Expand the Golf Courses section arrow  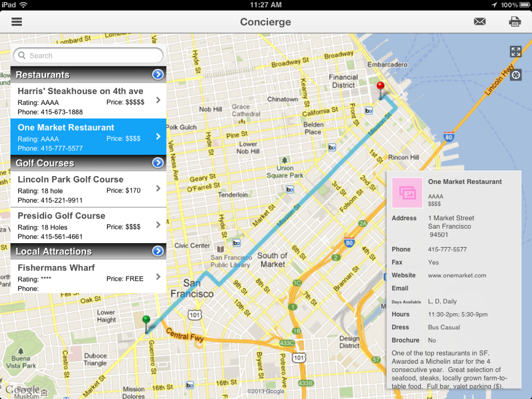click(158, 162)
